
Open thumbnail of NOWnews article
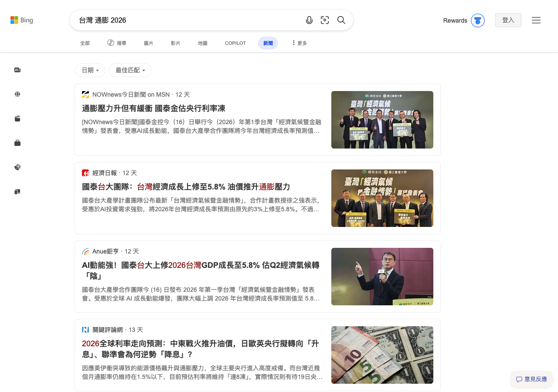pos(382,120)
